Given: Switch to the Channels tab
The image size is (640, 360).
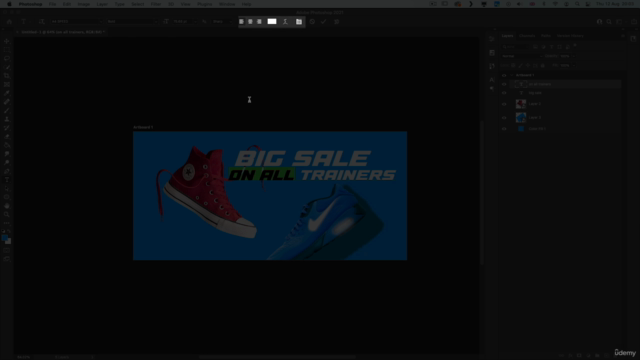Looking at the screenshot, I should tap(527, 36).
